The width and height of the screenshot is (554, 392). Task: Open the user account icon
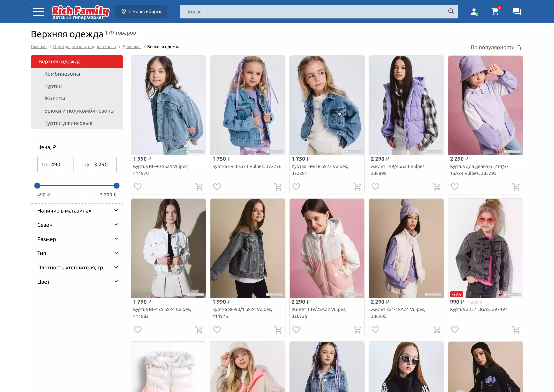(x=474, y=12)
